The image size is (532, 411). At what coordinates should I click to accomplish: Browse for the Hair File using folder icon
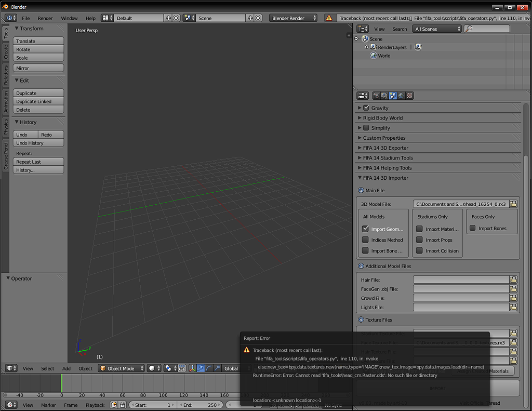pos(513,280)
